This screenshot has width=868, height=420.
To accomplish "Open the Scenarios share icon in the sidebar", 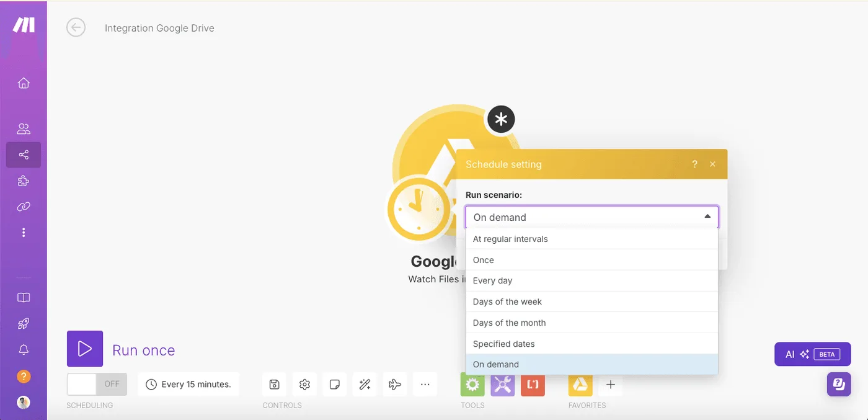I will pyautogui.click(x=24, y=155).
